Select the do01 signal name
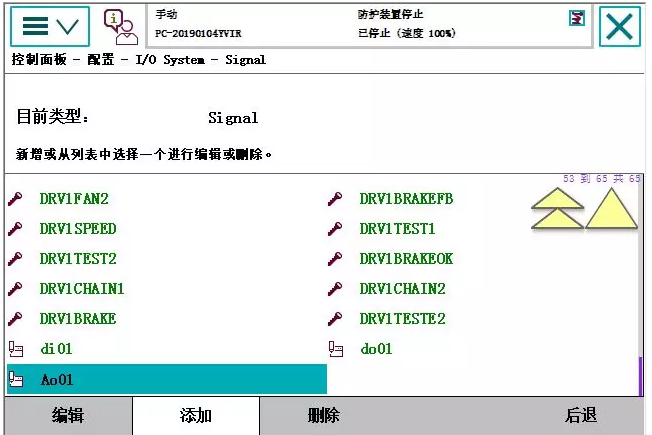This screenshot has width=652, height=435. pyautogui.click(x=376, y=348)
